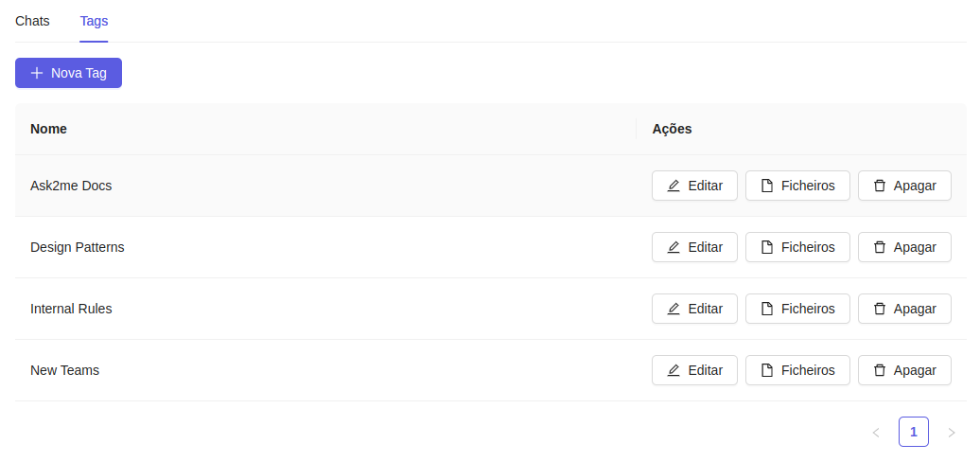
Task: Go to the previous page arrow
Action: [x=876, y=432]
